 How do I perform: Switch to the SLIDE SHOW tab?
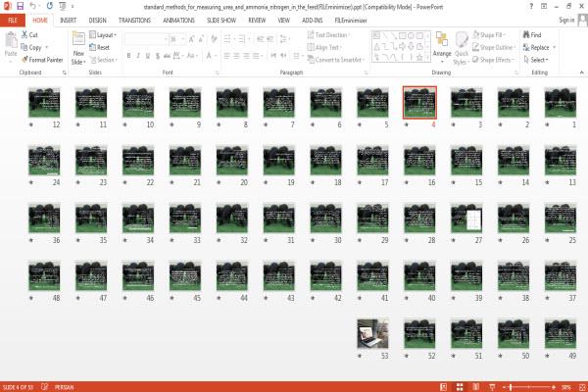click(221, 21)
